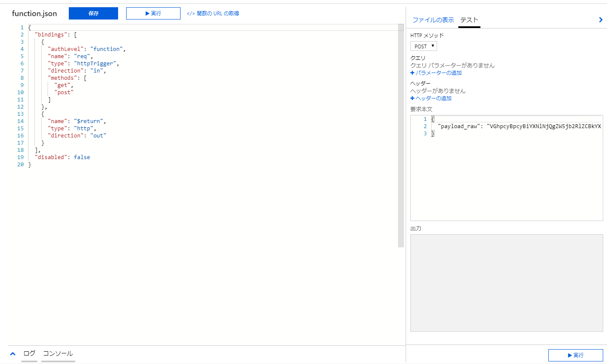
Task: Run the test with bottom 実行 button
Action: pos(576,355)
